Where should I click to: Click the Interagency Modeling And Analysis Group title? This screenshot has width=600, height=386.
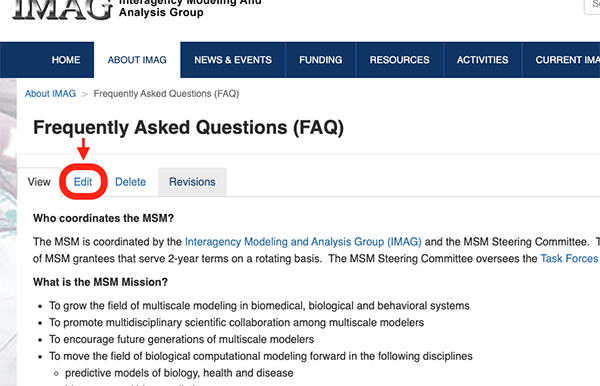click(190, 8)
